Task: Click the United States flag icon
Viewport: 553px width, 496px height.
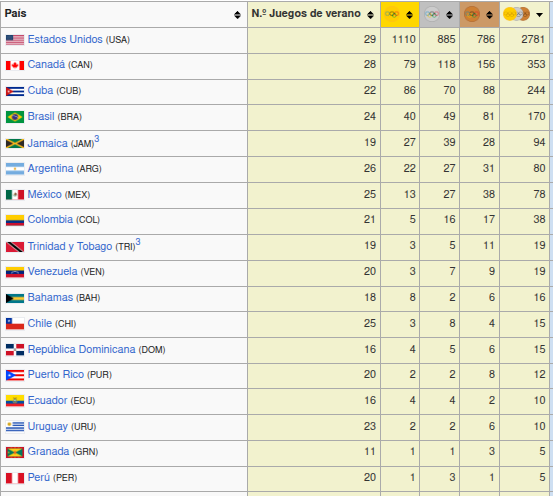Action: tap(15, 40)
